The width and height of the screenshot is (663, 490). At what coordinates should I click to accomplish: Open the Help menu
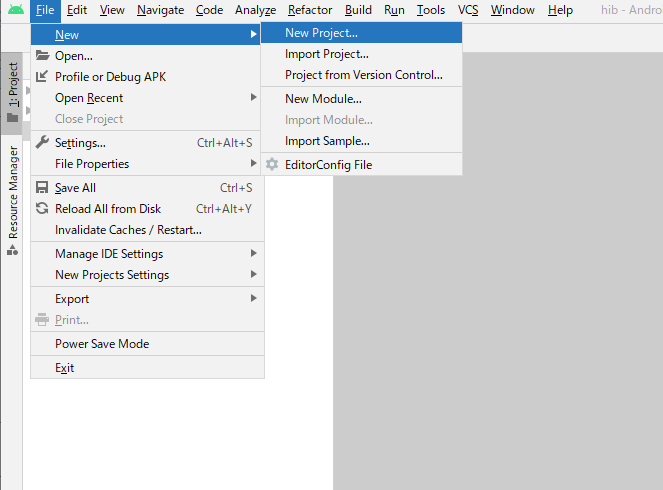click(x=560, y=10)
